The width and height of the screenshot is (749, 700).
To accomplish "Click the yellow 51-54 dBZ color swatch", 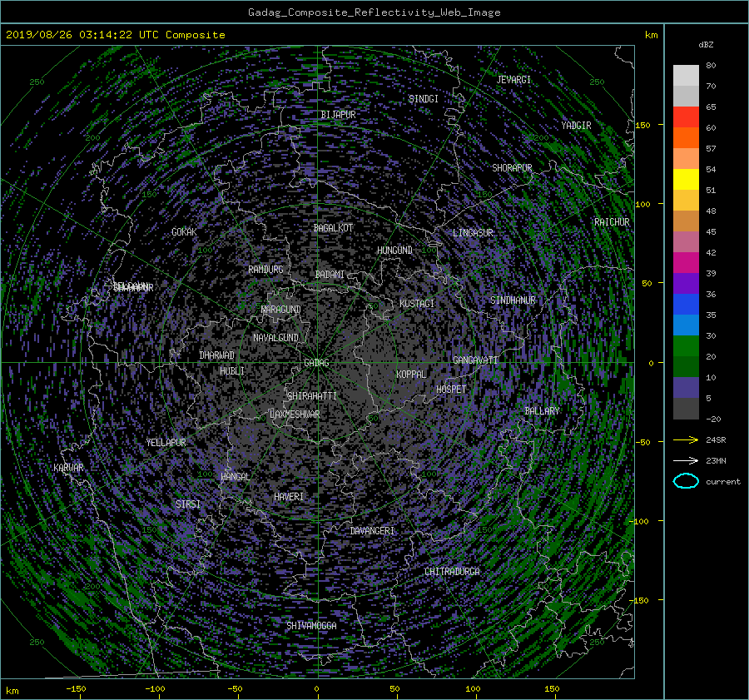I will 686,179.
